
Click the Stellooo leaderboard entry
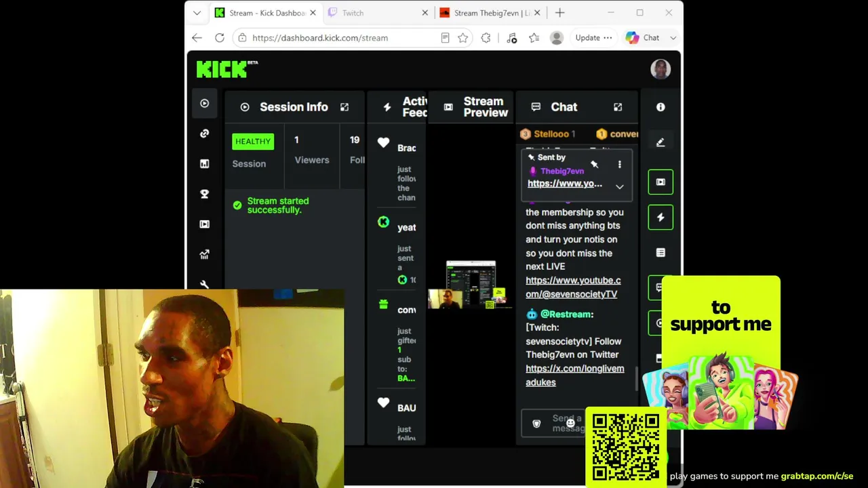(548, 134)
